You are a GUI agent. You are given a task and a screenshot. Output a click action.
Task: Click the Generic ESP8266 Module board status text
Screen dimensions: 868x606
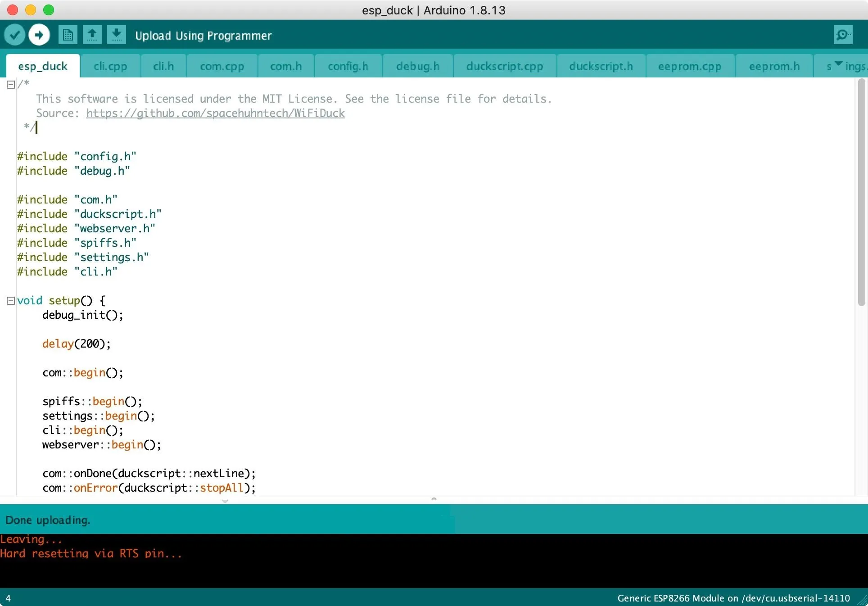pyautogui.click(x=734, y=598)
